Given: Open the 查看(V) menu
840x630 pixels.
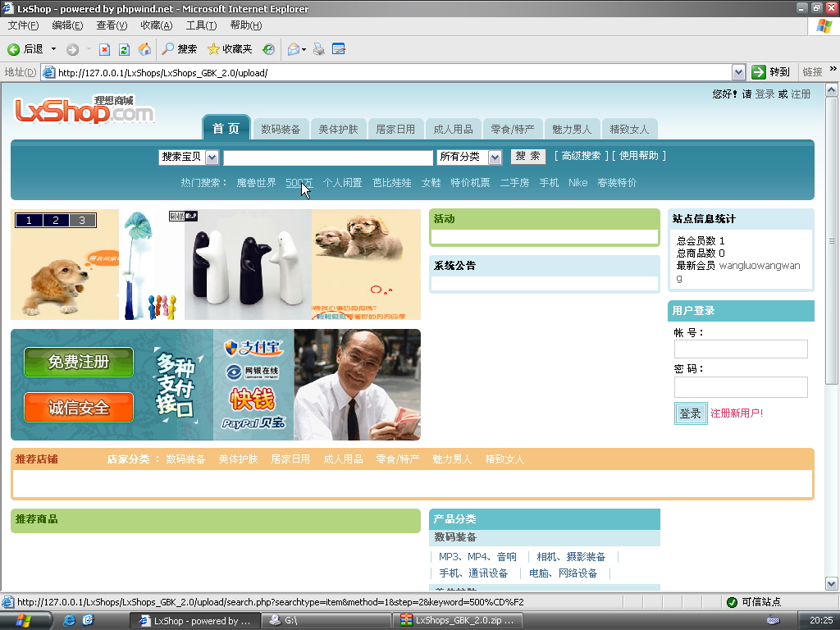Looking at the screenshot, I should pos(112,25).
